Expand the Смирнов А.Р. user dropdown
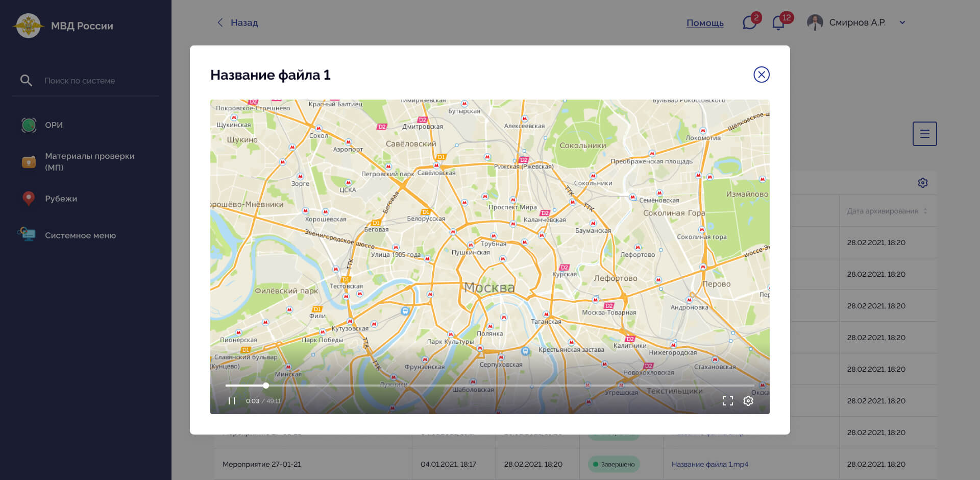The height and width of the screenshot is (480, 980). point(902,22)
